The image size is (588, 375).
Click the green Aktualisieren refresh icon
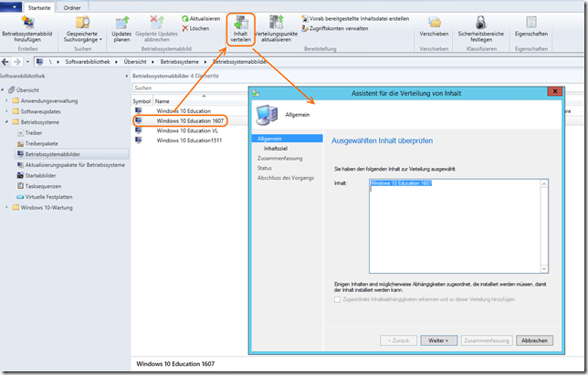(185, 18)
